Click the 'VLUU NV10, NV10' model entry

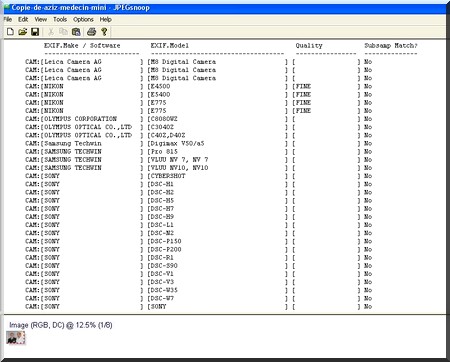pos(179,168)
